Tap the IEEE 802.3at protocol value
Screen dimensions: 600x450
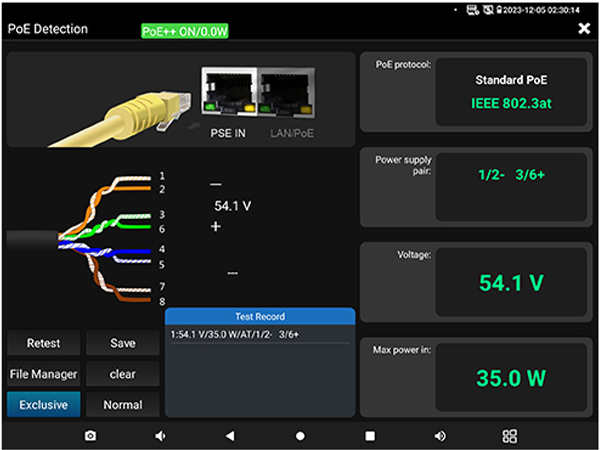pyautogui.click(x=511, y=103)
